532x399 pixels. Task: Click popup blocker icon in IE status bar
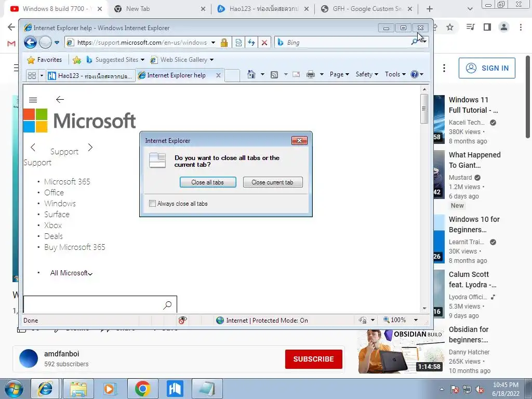coord(182,320)
